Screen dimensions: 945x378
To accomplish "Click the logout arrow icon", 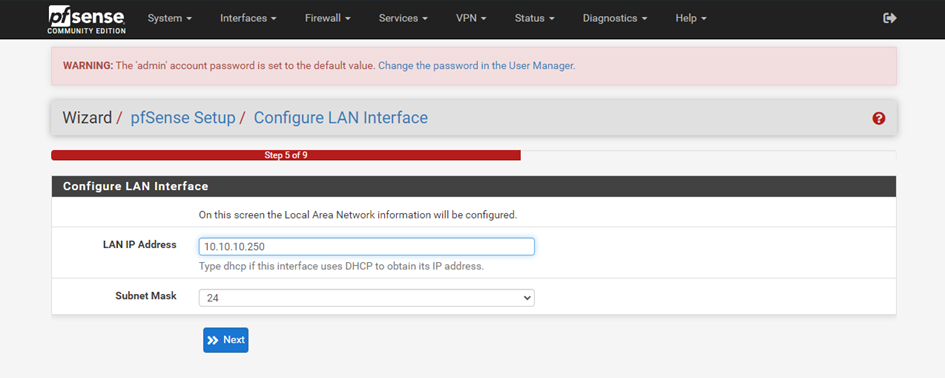I will click(x=890, y=18).
